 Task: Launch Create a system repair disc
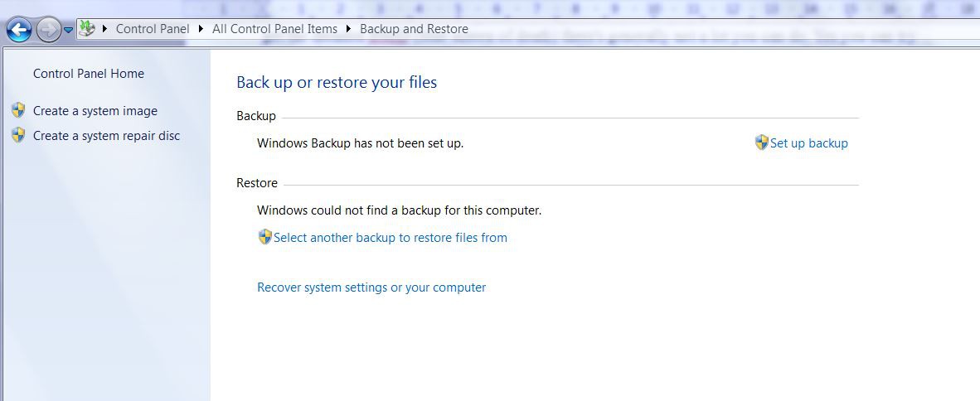pyautogui.click(x=106, y=136)
